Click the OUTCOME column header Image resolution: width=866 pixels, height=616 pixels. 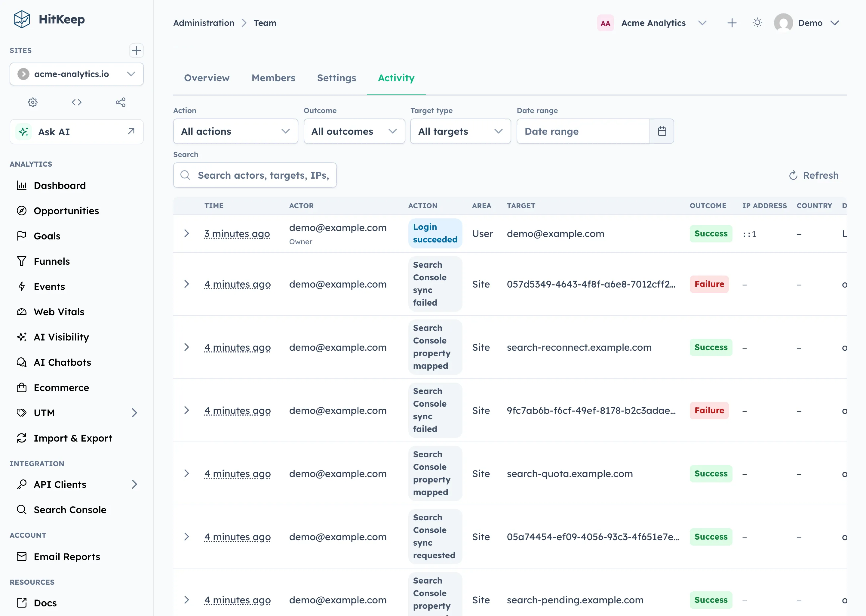[x=708, y=206]
